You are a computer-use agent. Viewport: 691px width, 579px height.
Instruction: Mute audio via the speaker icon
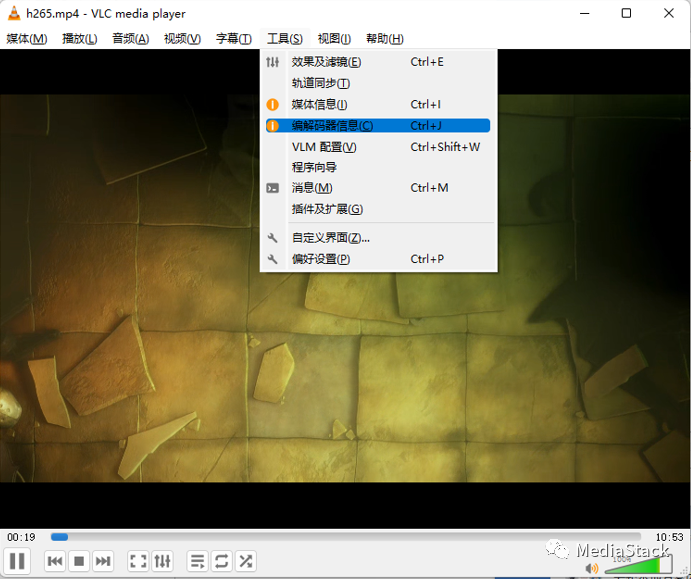click(592, 568)
